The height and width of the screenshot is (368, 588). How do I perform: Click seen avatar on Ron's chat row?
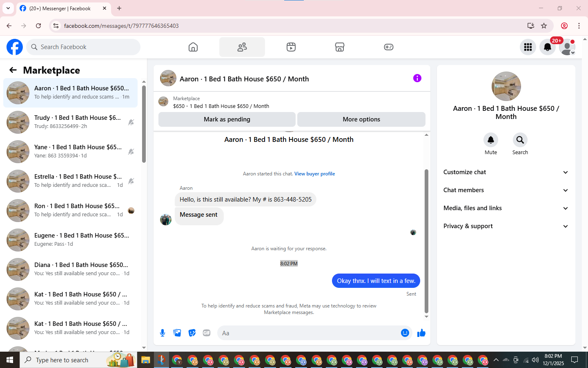pyautogui.click(x=131, y=211)
